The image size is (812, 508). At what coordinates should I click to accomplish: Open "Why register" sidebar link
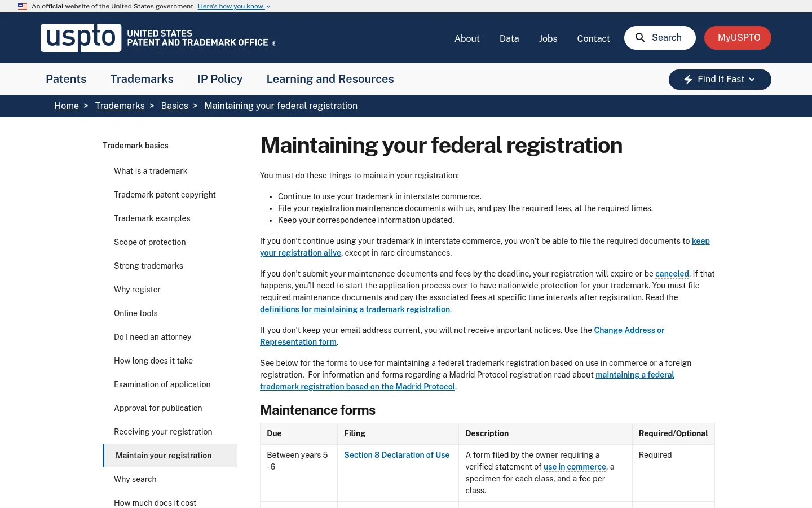pos(137,290)
